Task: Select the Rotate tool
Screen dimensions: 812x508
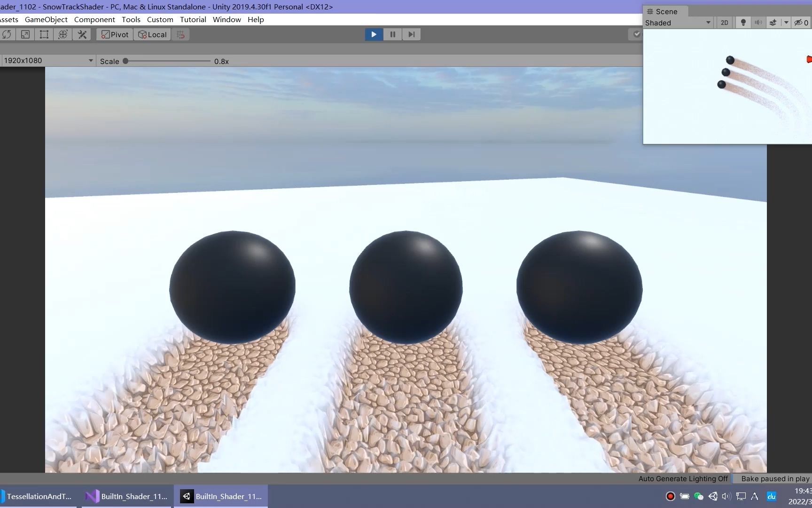Action: point(8,34)
